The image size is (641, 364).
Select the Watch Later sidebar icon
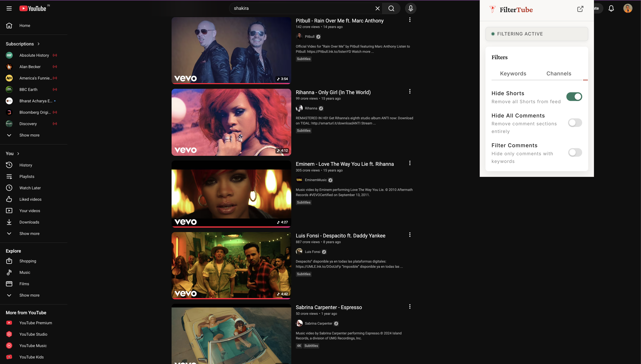9,188
